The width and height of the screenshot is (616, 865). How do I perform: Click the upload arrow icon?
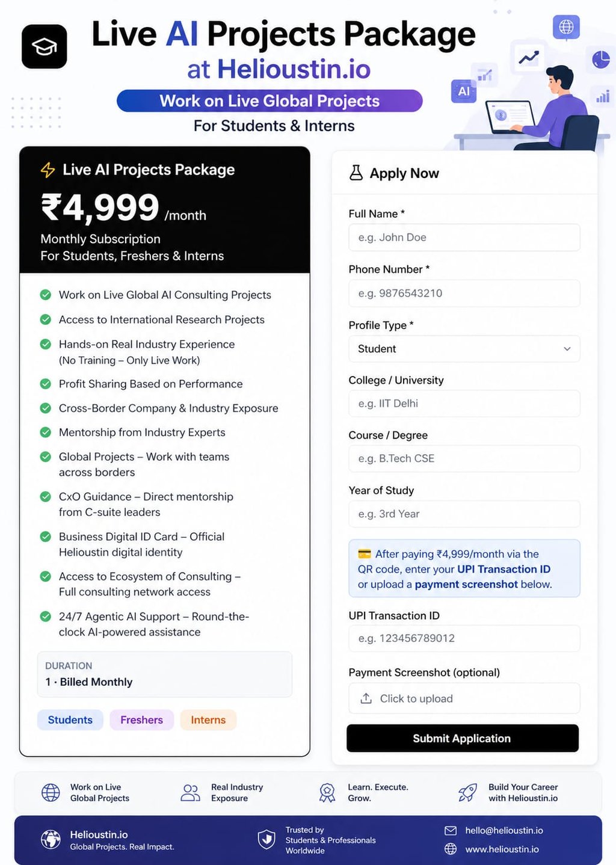tap(366, 698)
